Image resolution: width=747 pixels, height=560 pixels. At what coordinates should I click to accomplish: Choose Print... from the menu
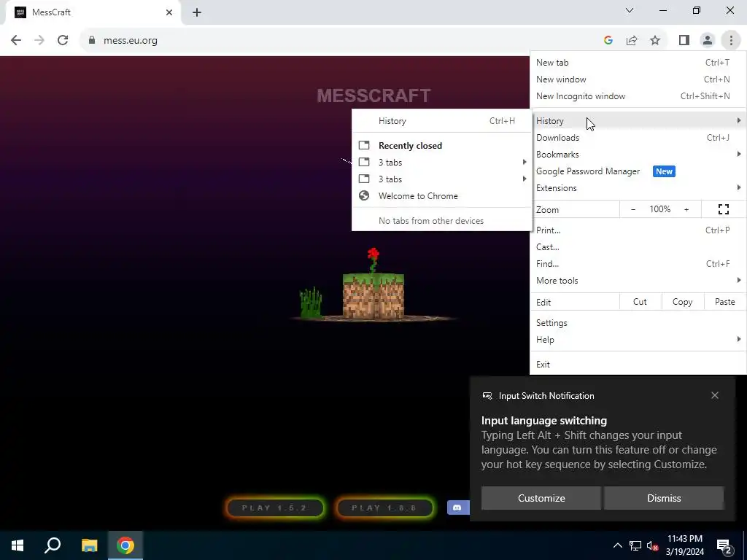[638, 230]
